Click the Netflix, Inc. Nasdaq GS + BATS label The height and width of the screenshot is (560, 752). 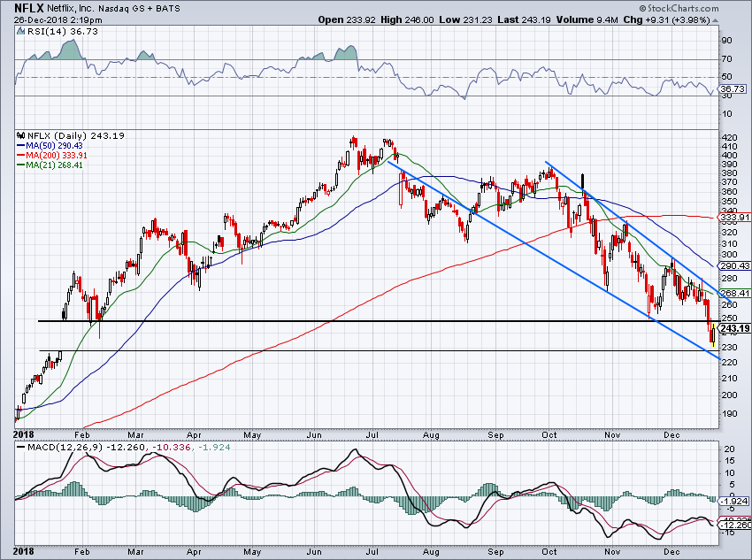[x=113, y=8]
